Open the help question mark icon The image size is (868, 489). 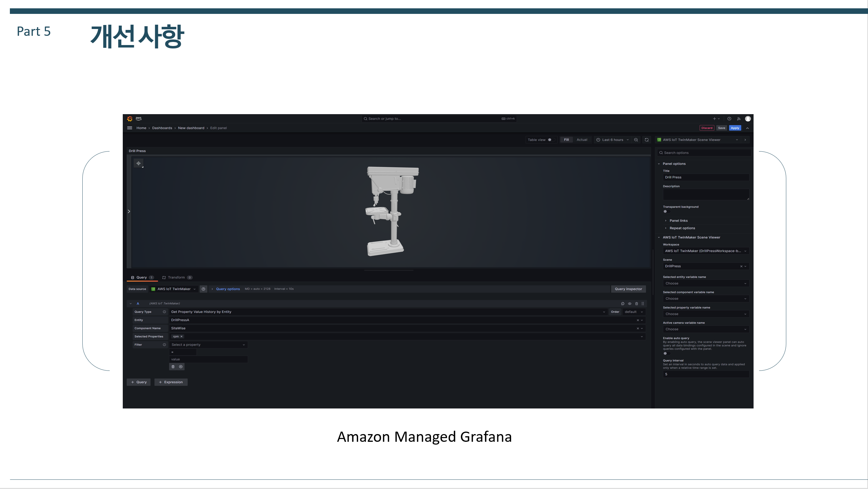[x=729, y=119]
